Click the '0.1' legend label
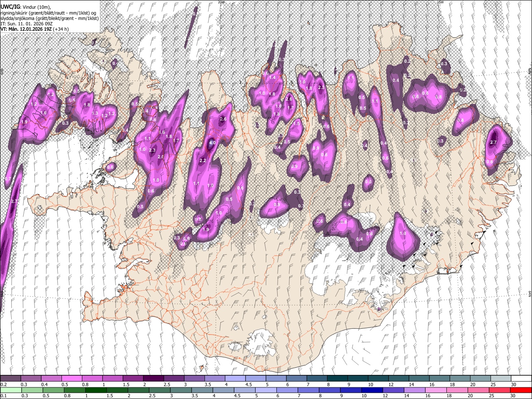 pyautogui.click(x=3, y=396)
